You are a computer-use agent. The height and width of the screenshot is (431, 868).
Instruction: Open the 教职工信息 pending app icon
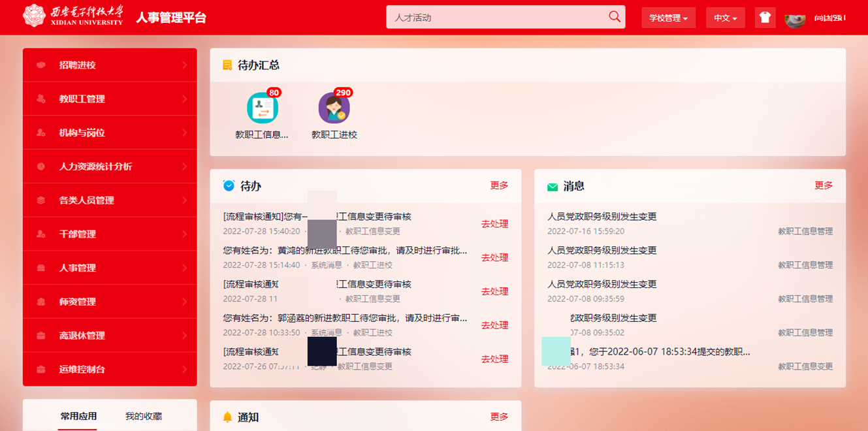[x=262, y=108]
